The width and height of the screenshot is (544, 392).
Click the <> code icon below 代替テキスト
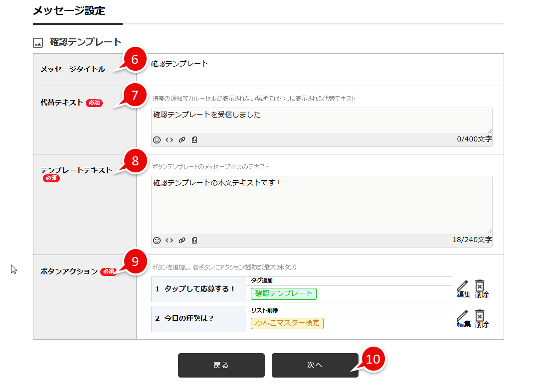point(169,140)
